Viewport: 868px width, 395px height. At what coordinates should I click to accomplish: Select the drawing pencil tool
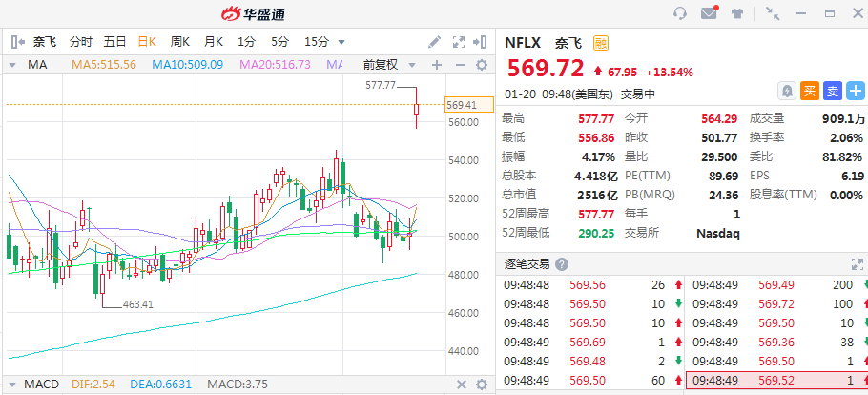tap(435, 42)
